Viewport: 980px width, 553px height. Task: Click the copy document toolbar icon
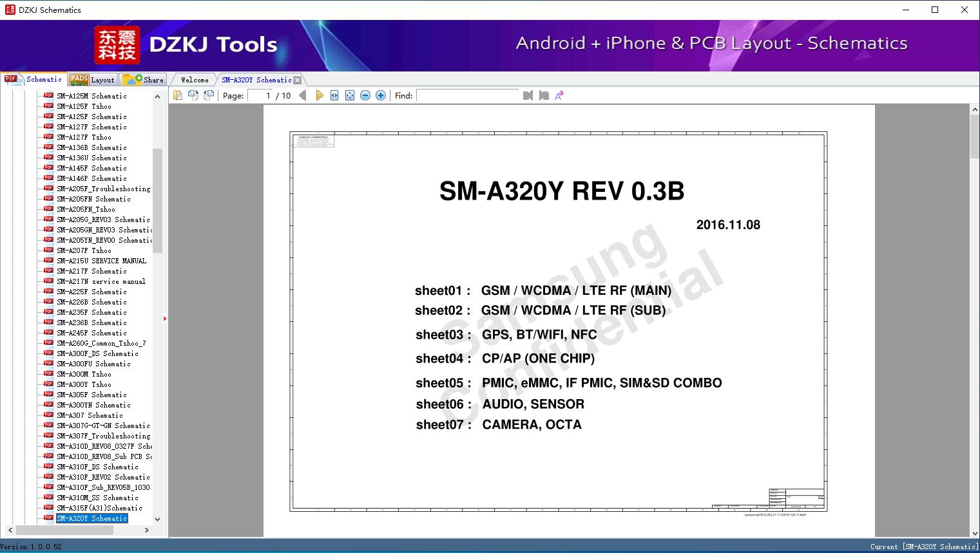pos(177,95)
